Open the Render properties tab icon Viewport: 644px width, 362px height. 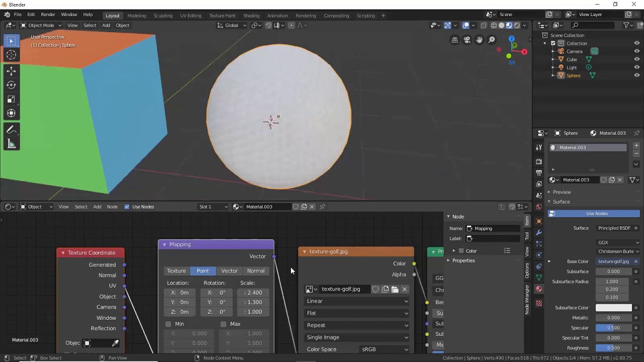click(539, 161)
